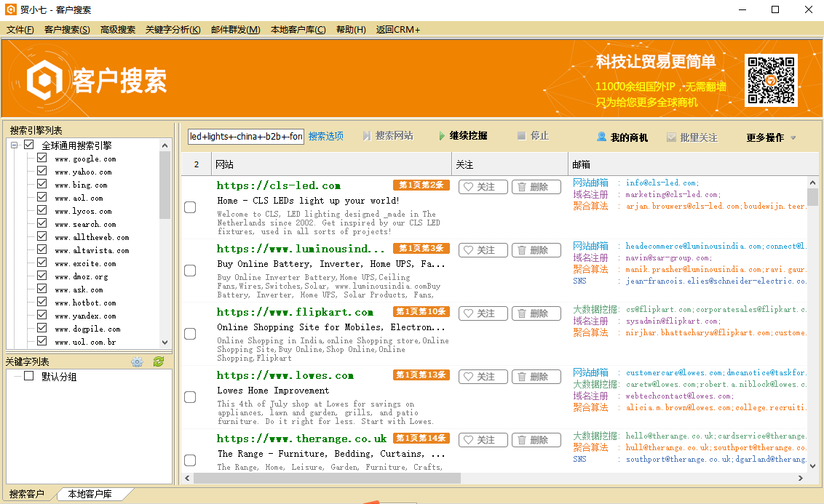The image size is (824, 504).
Task: Uncheck www.yandex.com search engine
Action: click(x=42, y=315)
